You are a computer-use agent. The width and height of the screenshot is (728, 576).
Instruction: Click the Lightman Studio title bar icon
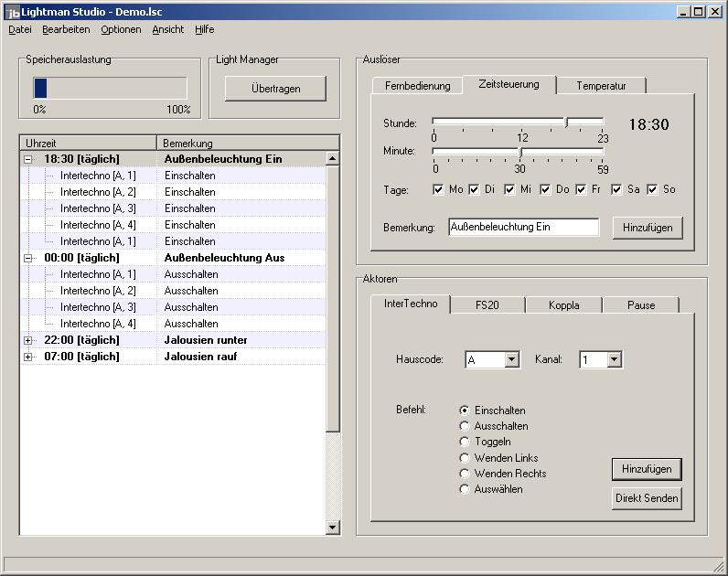[x=12, y=11]
